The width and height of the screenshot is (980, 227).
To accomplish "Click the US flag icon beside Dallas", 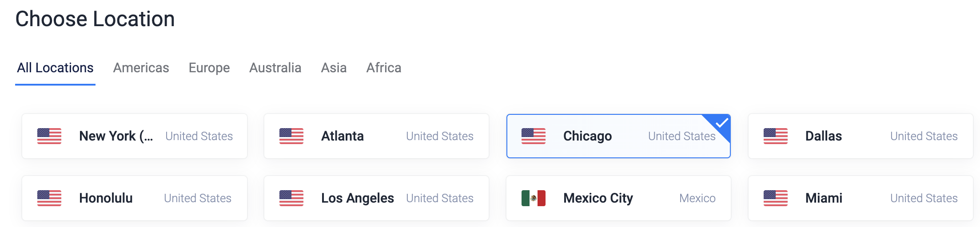I will click(776, 136).
